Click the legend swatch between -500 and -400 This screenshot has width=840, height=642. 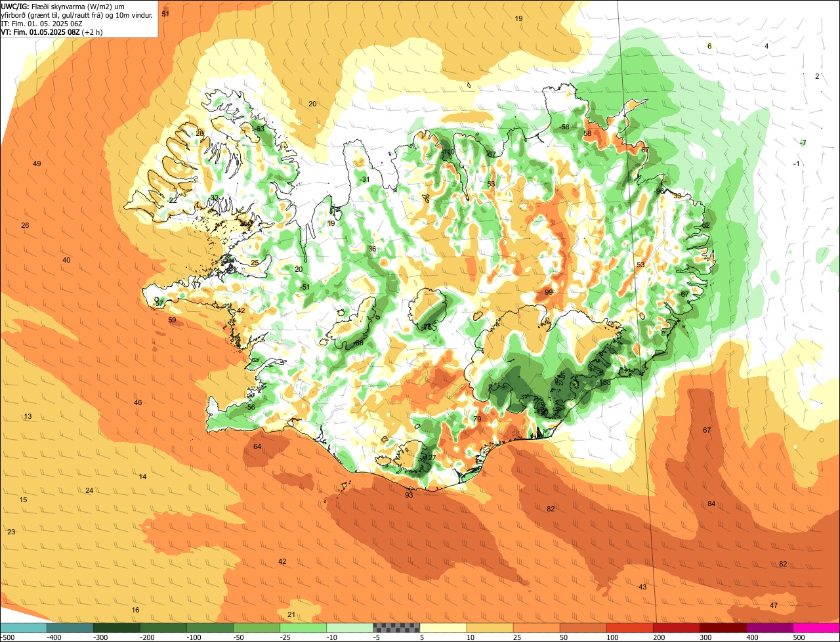point(24,628)
